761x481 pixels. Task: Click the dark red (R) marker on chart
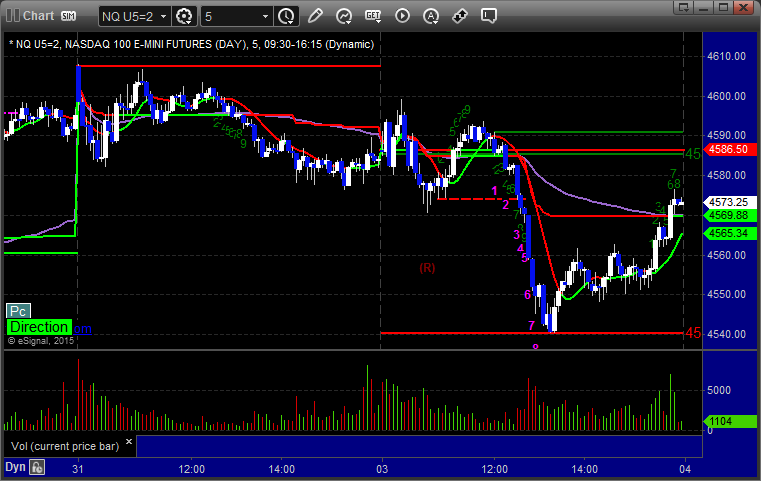[427, 268]
